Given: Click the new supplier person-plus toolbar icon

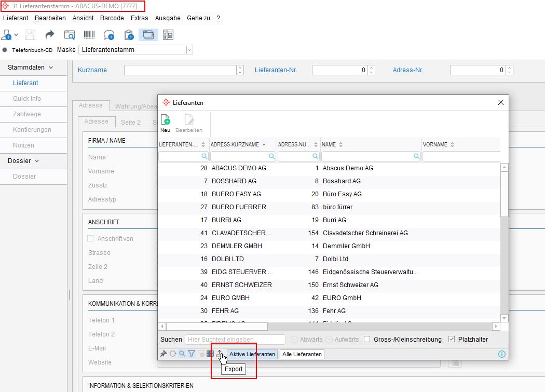Looking at the screenshot, I should tap(6, 35).
